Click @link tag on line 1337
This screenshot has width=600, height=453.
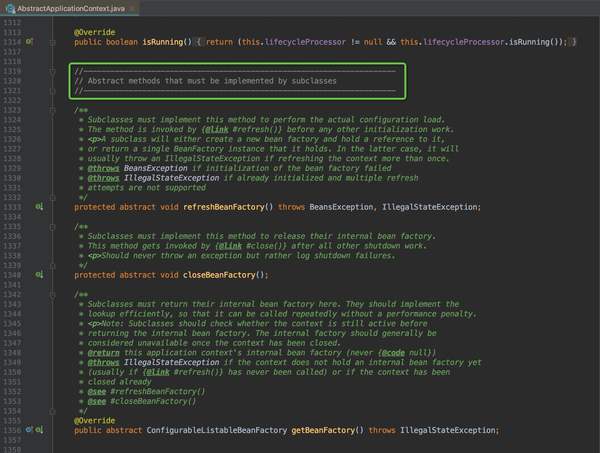[x=230, y=246]
